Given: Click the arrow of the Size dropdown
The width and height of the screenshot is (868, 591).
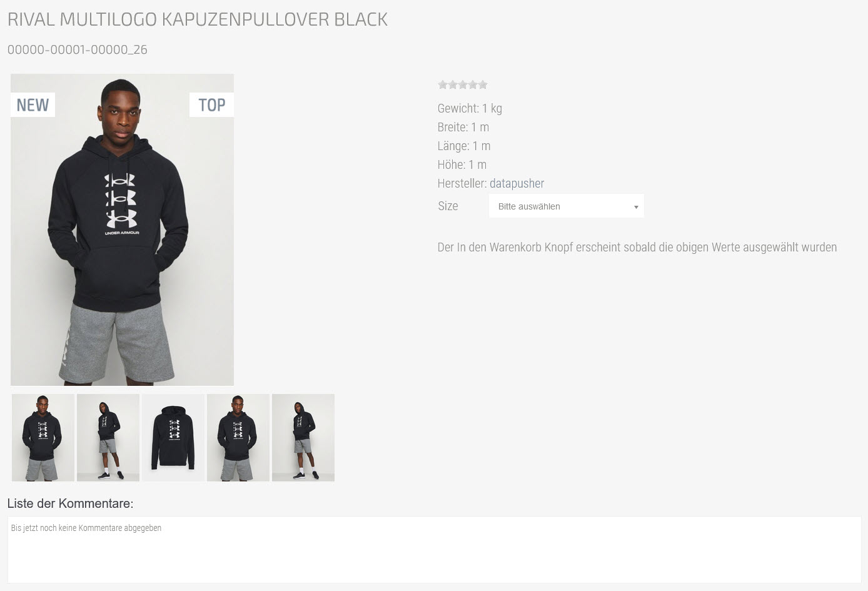Looking at the screenshot, I should (x=636, y=207).
